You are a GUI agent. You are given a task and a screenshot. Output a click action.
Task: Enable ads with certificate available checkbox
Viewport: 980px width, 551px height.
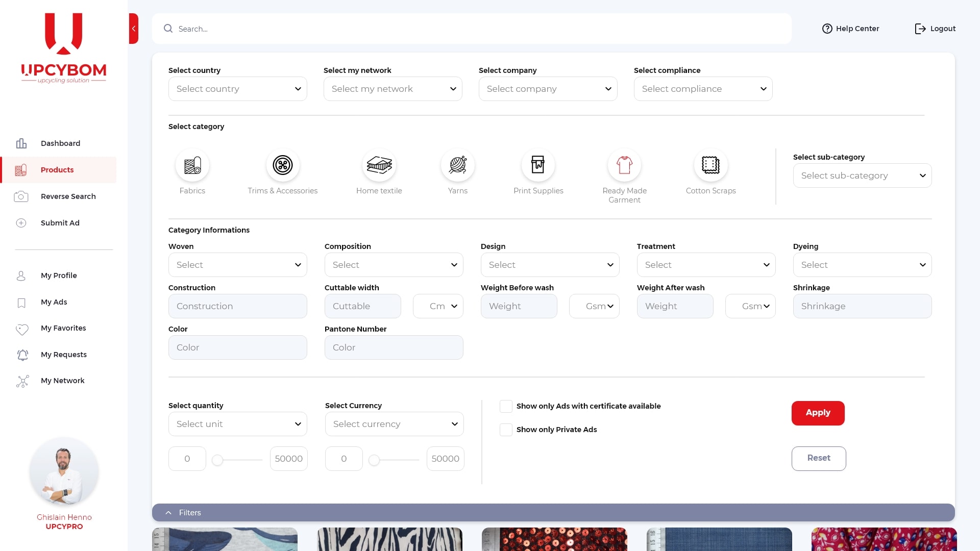[506, 406]
